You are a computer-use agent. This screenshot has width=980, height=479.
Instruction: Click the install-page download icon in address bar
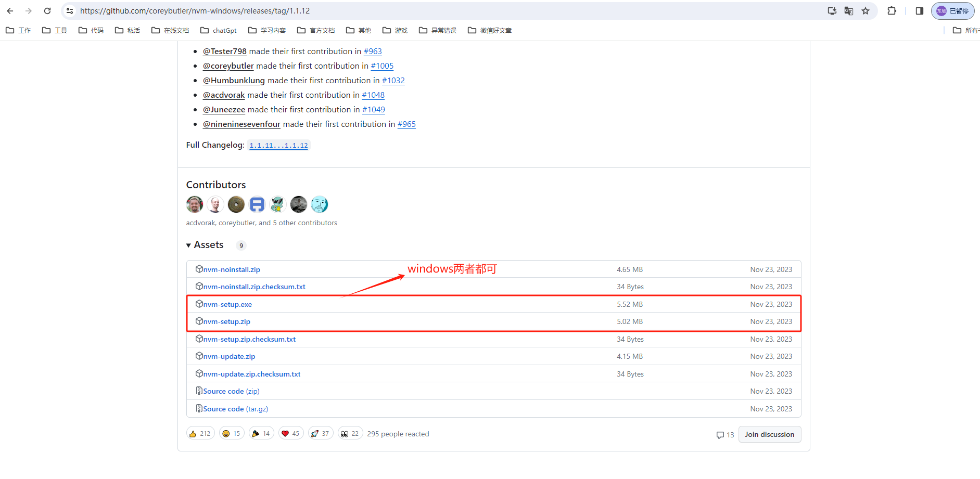point(831,10)
